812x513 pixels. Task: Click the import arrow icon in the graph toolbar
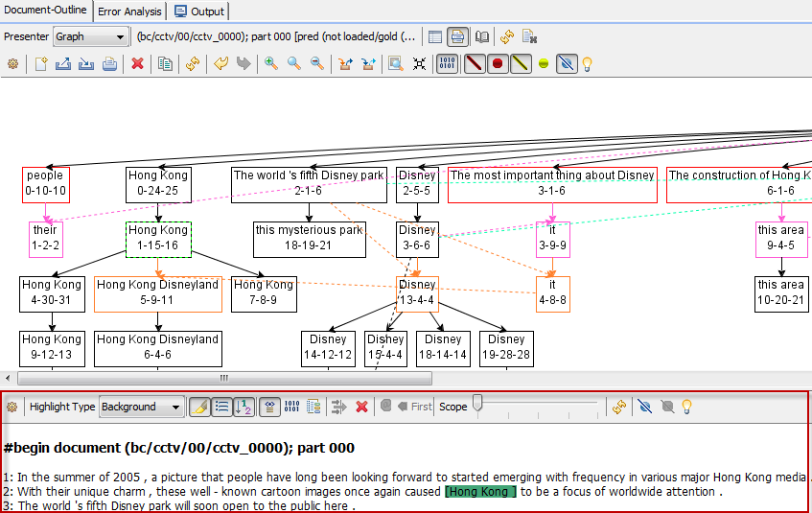click(86, 63)
